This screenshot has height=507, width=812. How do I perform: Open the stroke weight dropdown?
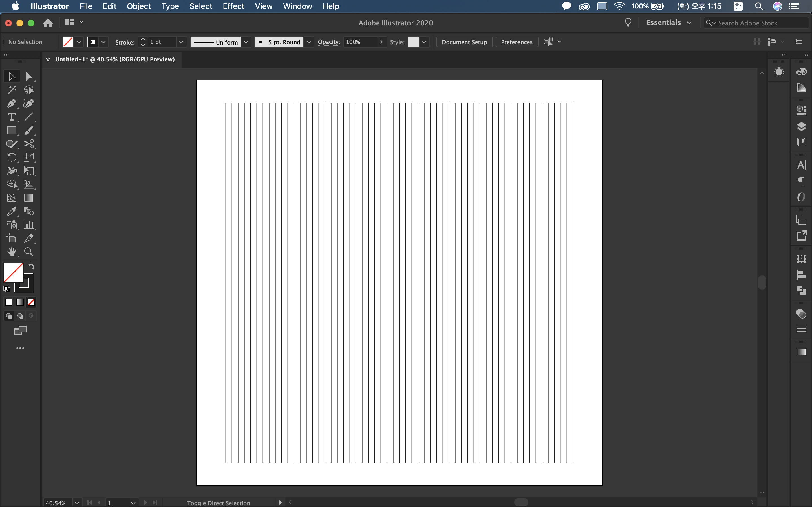pyautogui.click(x=181, y=42)
